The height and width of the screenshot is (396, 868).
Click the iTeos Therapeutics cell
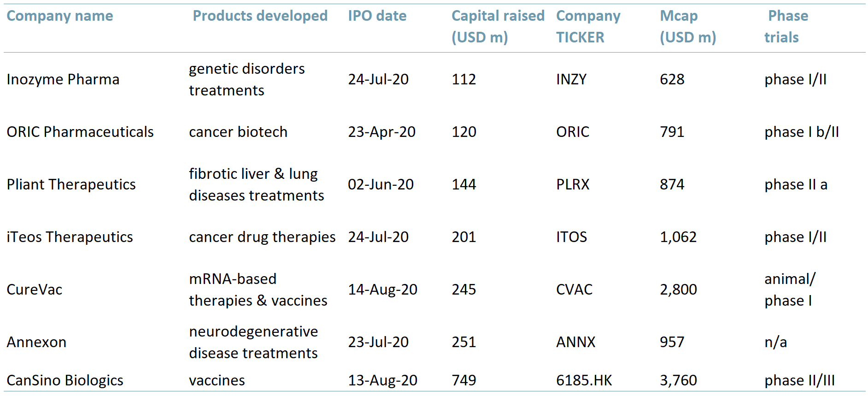tap(70, 237)
